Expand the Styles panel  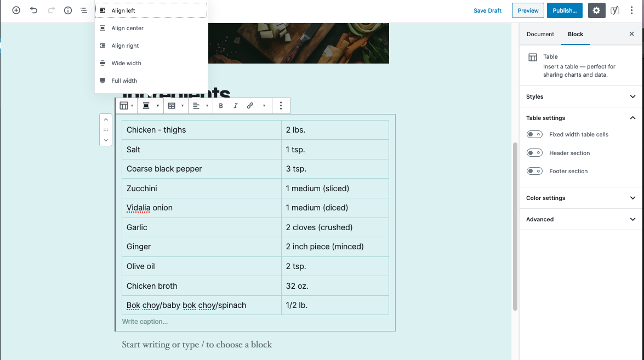[581, 96]
